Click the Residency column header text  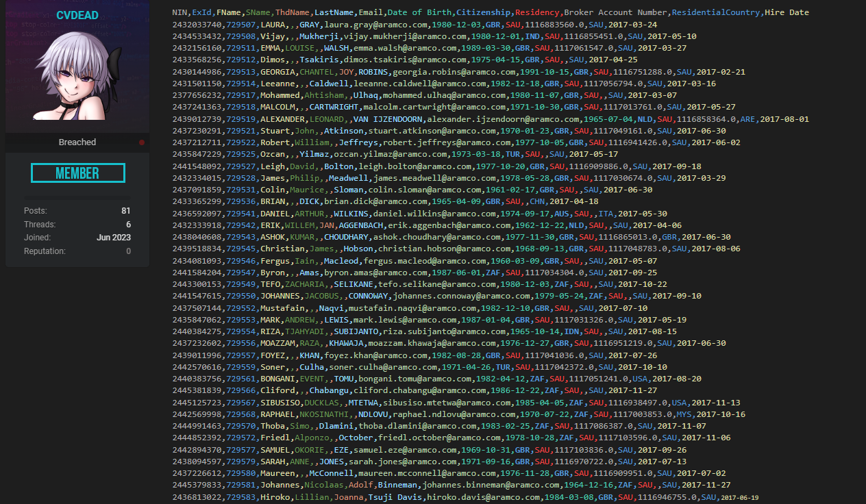[537, 12]
